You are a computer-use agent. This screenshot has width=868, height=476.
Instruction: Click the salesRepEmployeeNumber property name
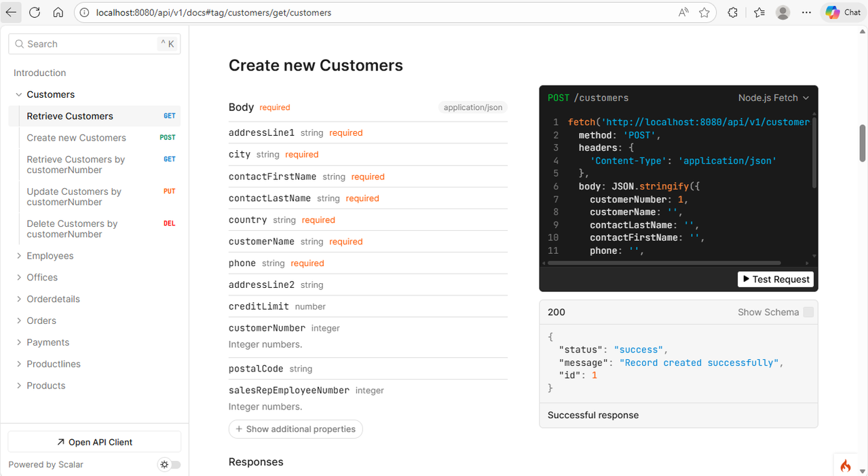click(289, 390)
